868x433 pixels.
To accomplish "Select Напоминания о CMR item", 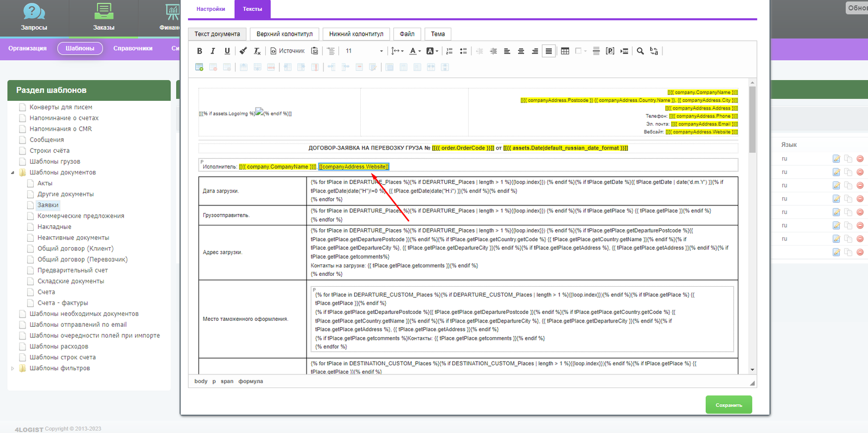I will (61, 129).
